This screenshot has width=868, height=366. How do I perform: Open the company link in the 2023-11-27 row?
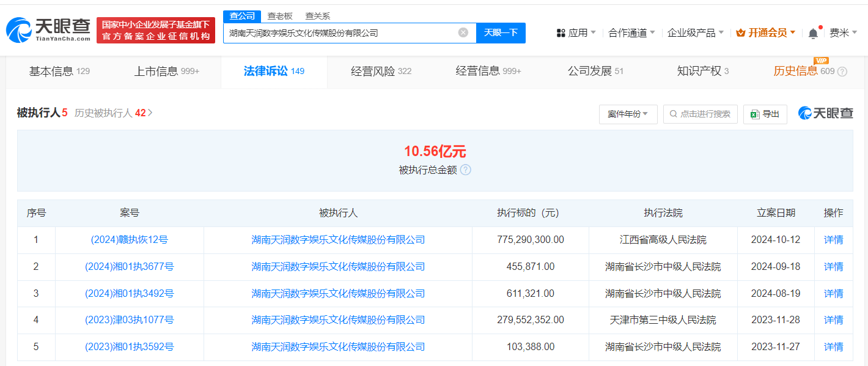point(338,347)
